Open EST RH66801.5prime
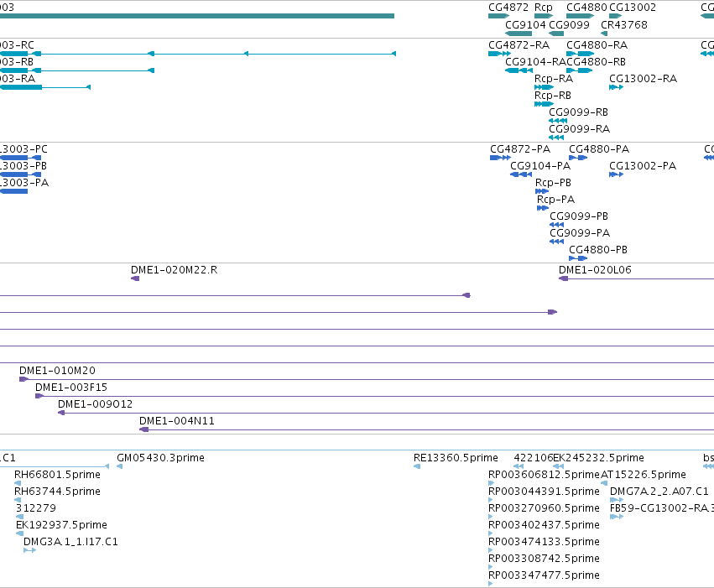The image size is (714, 588). tap(57, 475)
